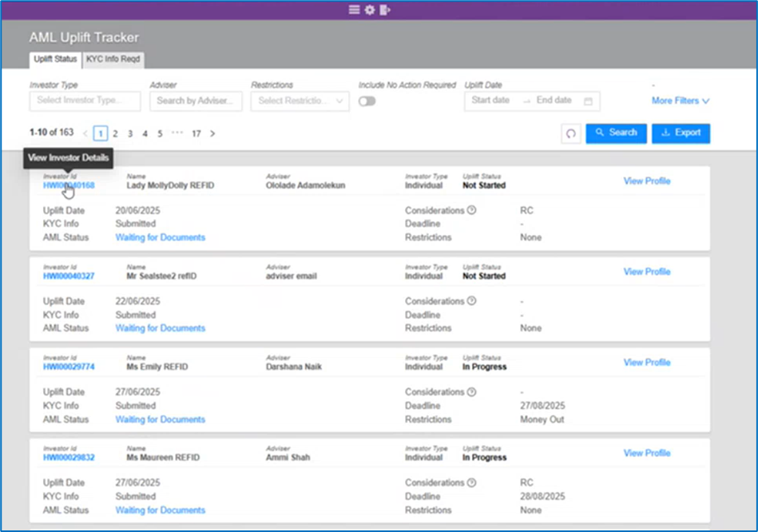The width and height of the screenshot is (758, 532).
Task: Switch to the KYC Info Reqd tab
Action: point(113,59)
